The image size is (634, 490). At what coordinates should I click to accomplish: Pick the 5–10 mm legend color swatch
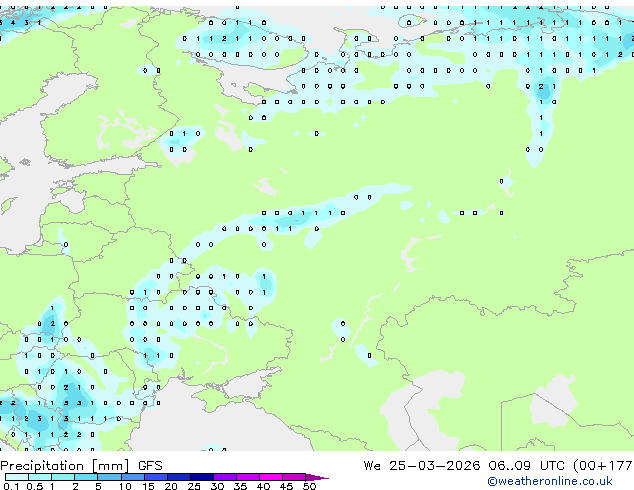pyautogui.click(x=109, y=477)
